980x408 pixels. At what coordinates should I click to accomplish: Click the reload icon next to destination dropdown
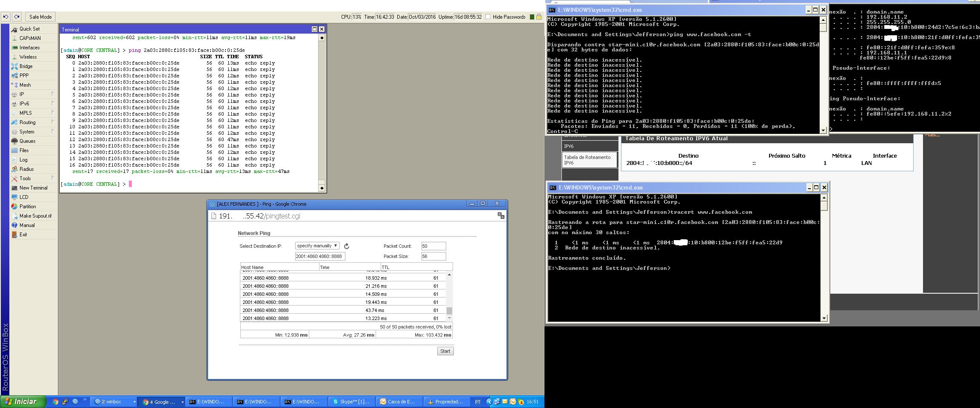click(x=347, y=246)
